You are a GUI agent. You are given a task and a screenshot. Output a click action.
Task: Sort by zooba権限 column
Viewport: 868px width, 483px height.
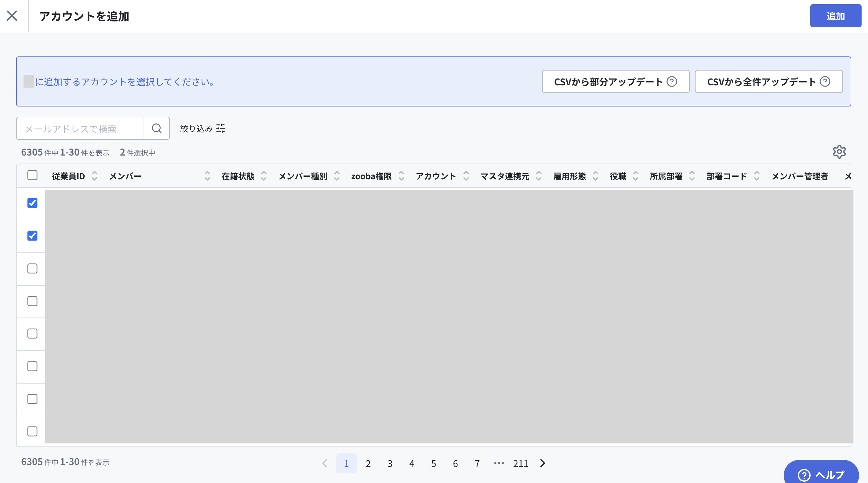click(401, 176)
